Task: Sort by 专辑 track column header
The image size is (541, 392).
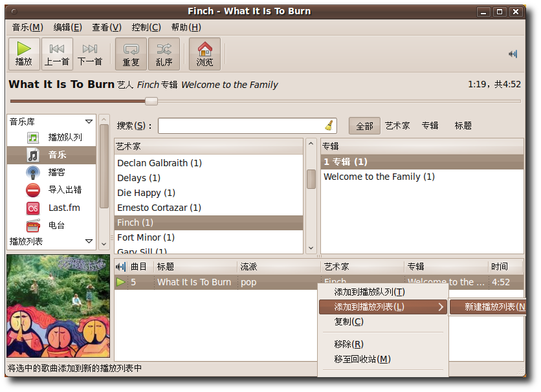Action: pos(447,267)
